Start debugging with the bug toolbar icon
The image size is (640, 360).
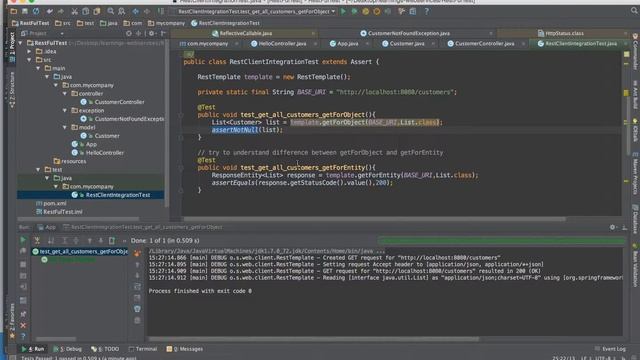pyautogui.click(x=354, y=11)
